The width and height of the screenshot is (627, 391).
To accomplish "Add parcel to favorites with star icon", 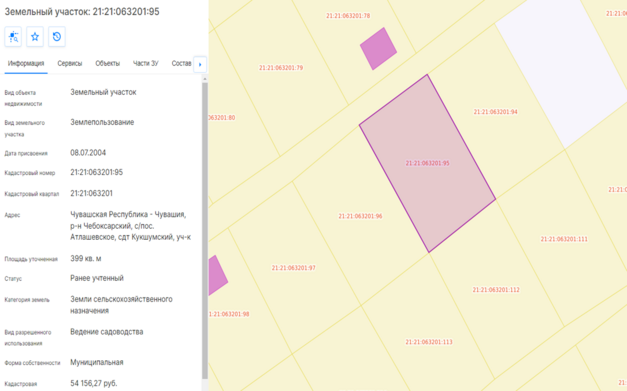I will tap(35, 37).
